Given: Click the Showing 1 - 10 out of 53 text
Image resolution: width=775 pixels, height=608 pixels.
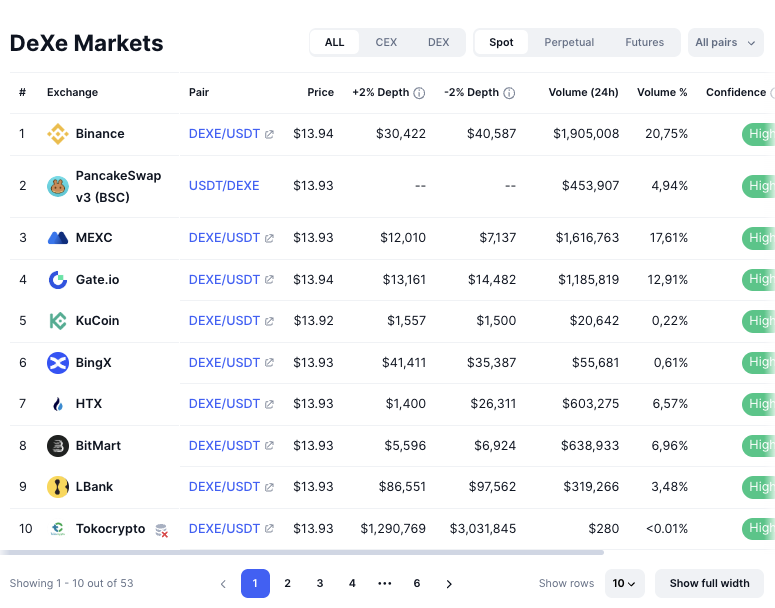Looking at the screenshot, I should (x=71, y=584).
